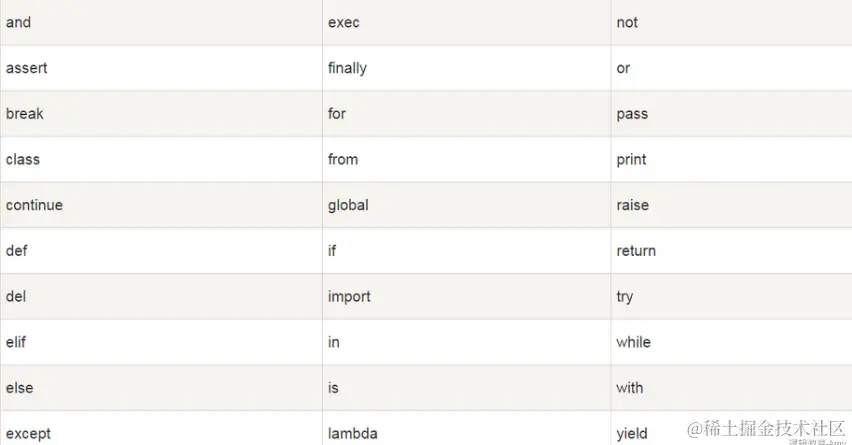
Task: Select the 'continue' keyword cell
Action: tap(34, 205)
